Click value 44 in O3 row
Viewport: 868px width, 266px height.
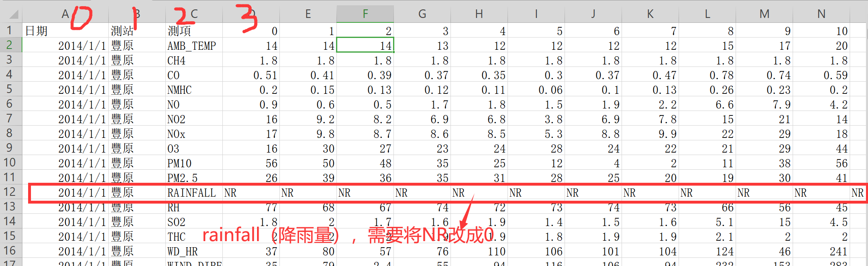[x=821, y=148]
